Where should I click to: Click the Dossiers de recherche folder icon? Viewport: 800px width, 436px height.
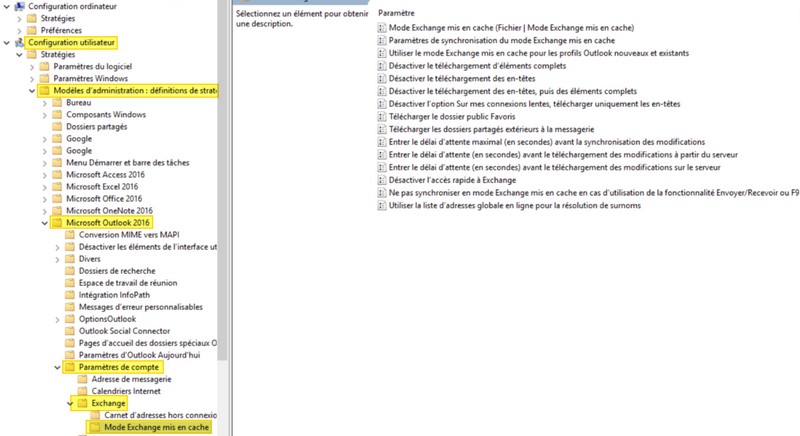[x=70, y=271]
